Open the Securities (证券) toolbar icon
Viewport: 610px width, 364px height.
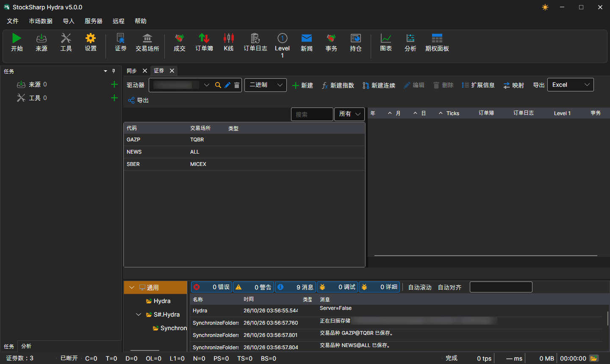120,38
